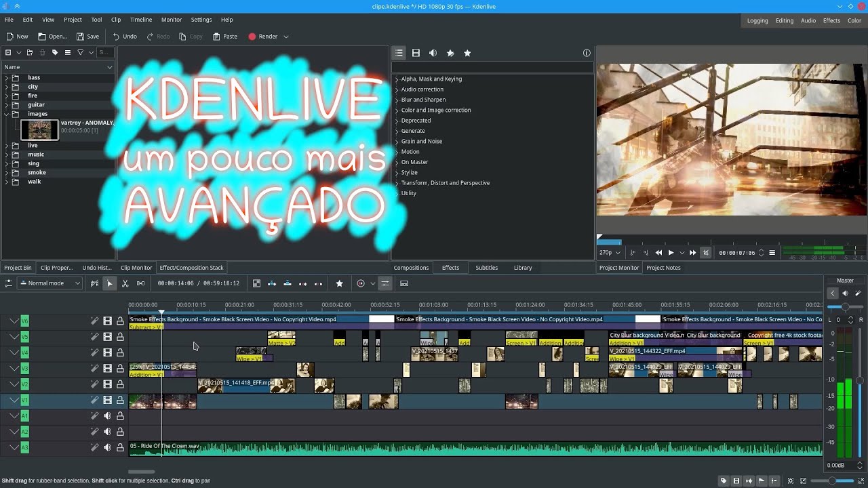Viewport: 868px width, 488px height.
Task: Switch to the Compositions tab
Action: (x=411, y=268)
